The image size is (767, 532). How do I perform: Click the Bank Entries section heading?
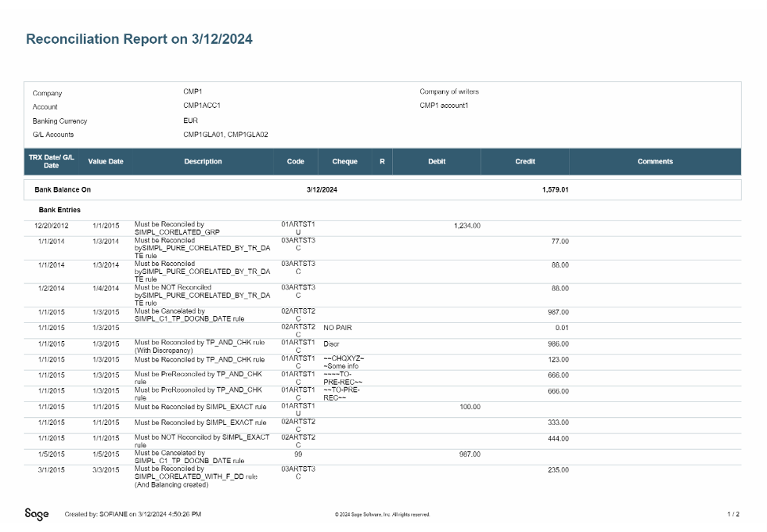click(x=59, y=210)
